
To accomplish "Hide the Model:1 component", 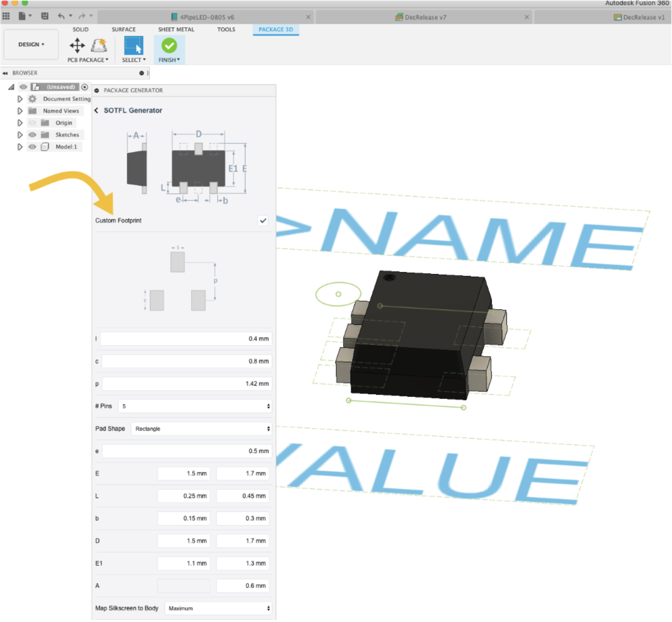I will tap(33, 147).
